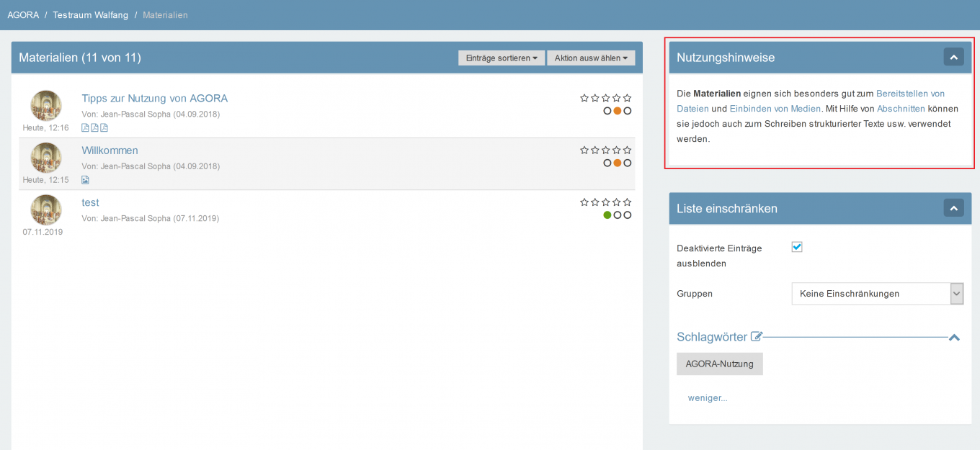The height and width of the screenshot is (450, 980).
Task: Give the Willkommen entry a one-star rating
Action: [584, 150]
